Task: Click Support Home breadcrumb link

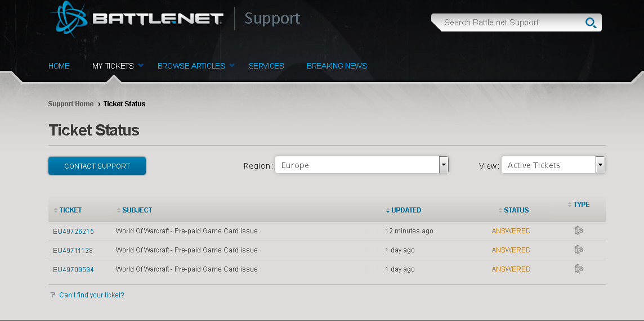Action: point(70,103)
